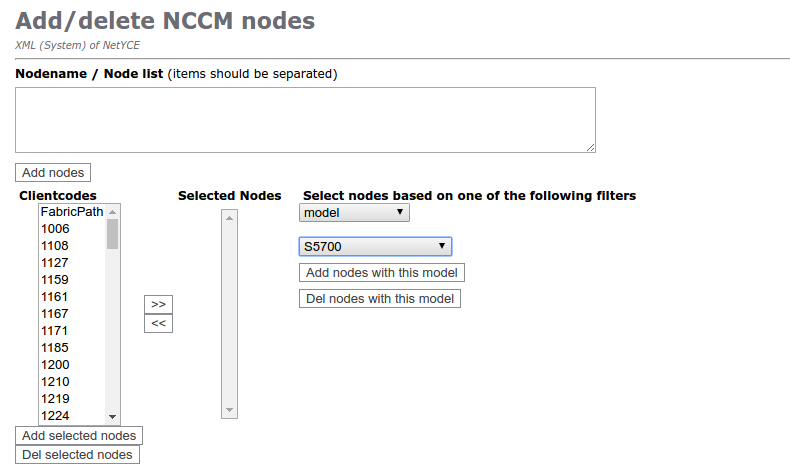Click the << move-left arrow button

[158, 323]
